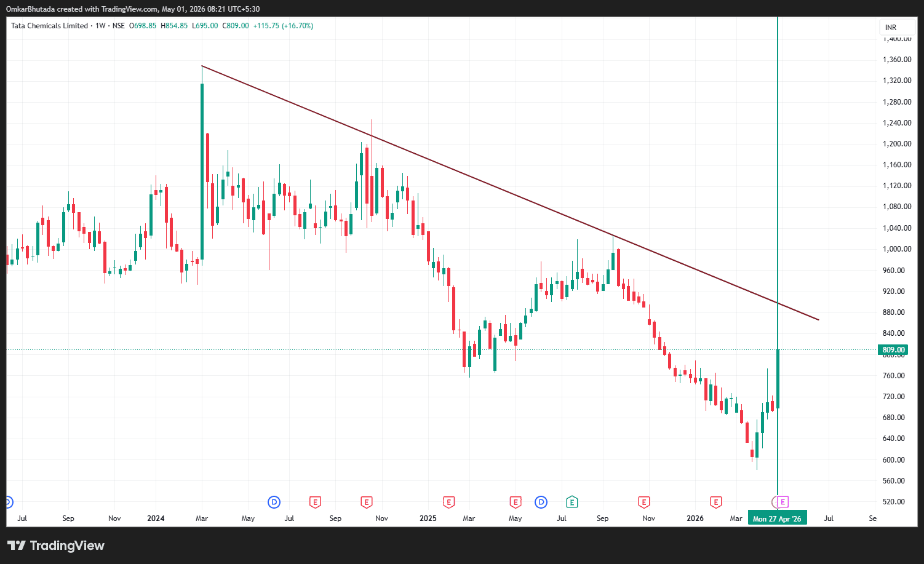Click the 1,160.00 price axis label

pyautogui.click(x=897, y=165)
